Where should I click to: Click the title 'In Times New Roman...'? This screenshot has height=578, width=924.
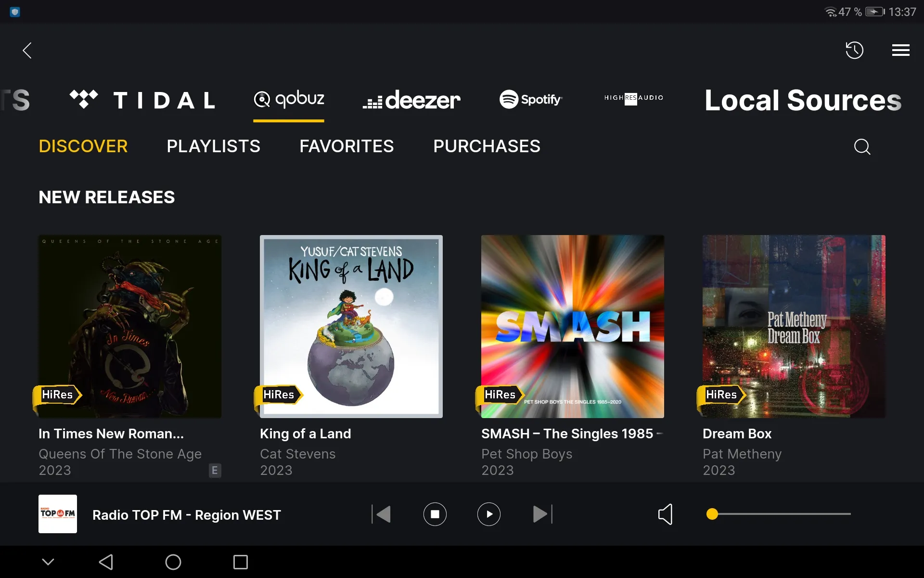click(111, 433)
